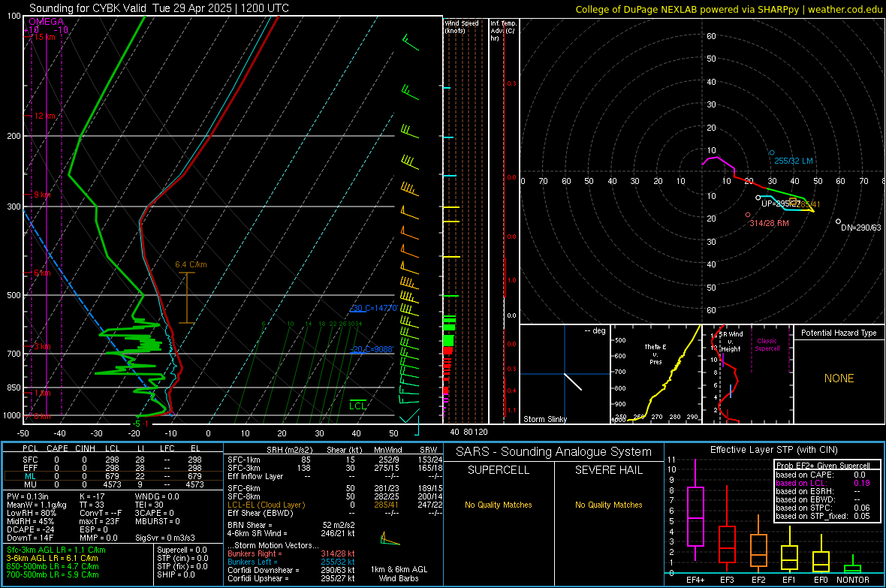Screen dimensions: 886x588
Task: Click the '700-500mb LR = 5.9 C/km' line
Action: (53, 574)
